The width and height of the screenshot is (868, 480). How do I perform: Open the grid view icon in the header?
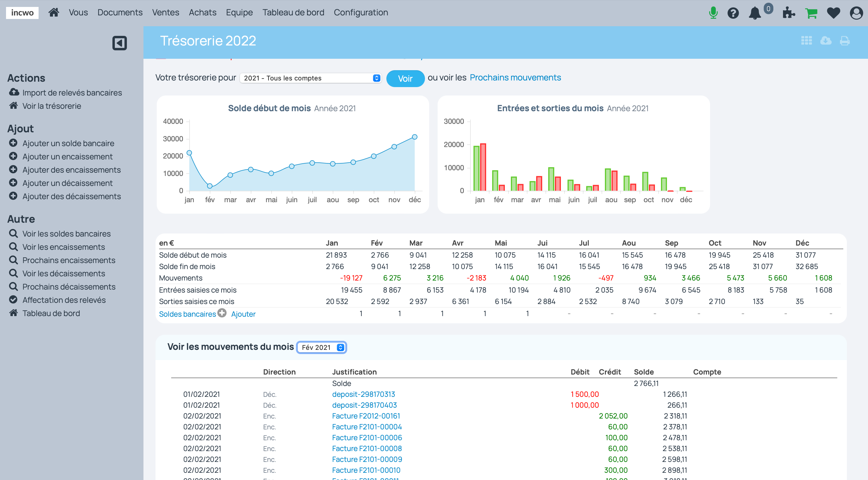pyautogui.click(x=806, y=41)
